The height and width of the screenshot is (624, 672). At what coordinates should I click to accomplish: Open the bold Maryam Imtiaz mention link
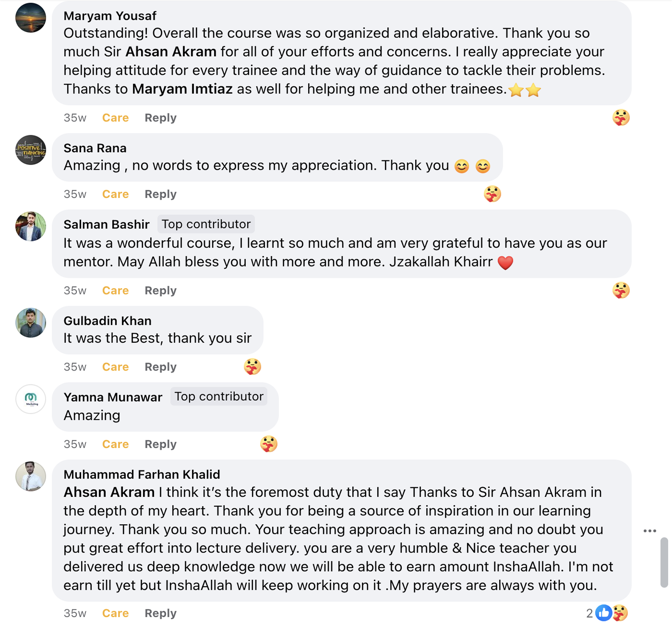coord(182,89)
